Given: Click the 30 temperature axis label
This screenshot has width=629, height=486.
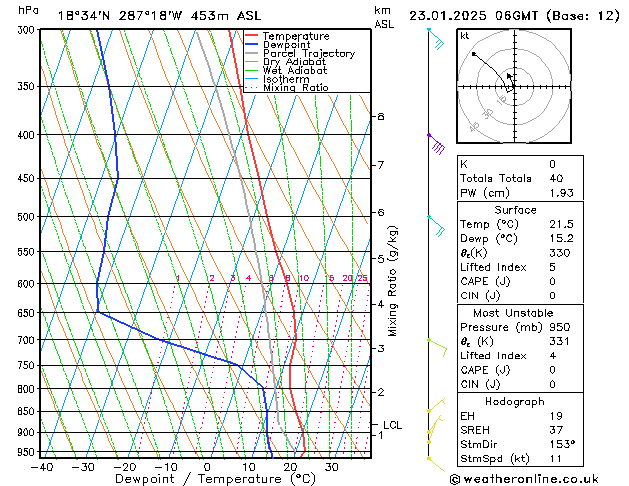Looking at the screenshot, I should [331, 467].
